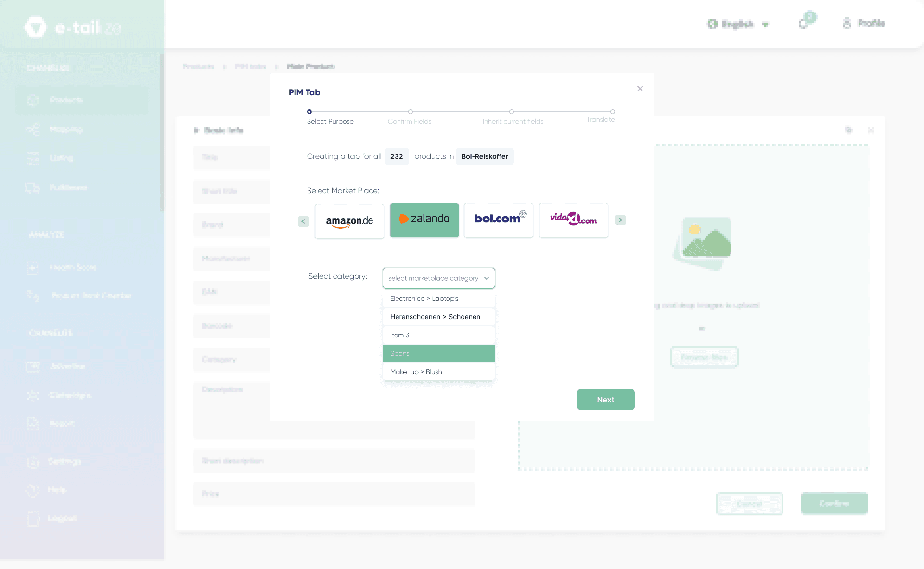The width and height of the screenshot is (924, 569).
Task: Open the English language selector
Action: click(737, 24)
